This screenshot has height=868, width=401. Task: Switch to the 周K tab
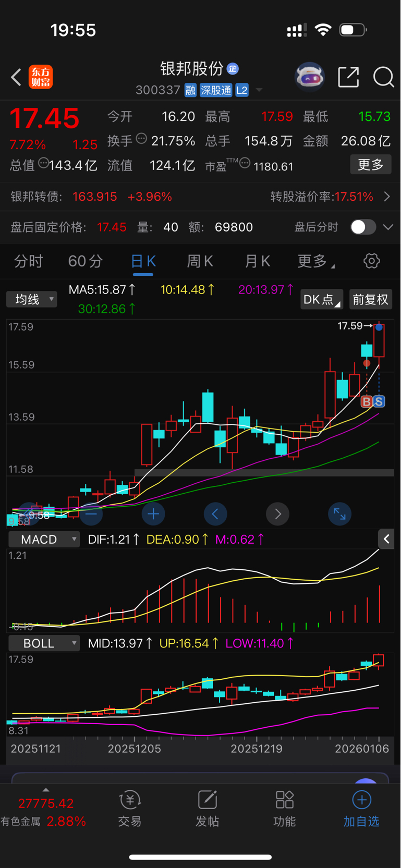(x=200, y=261)
